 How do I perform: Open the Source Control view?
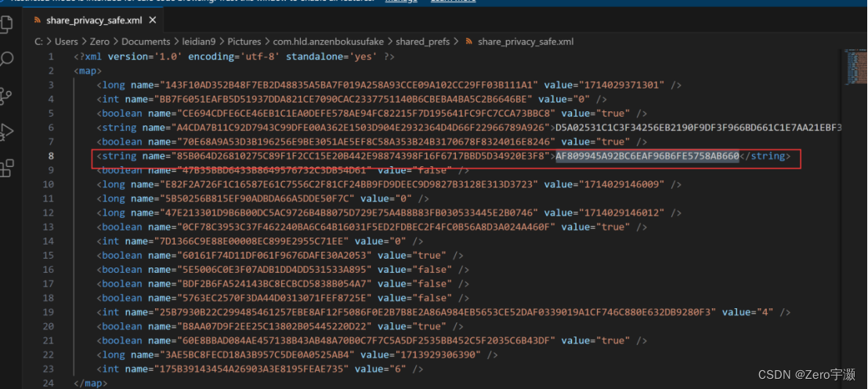5,96
